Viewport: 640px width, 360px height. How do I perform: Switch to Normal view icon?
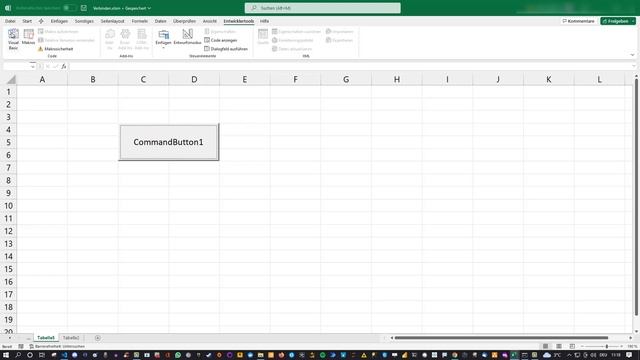click(x=545, y=347)
